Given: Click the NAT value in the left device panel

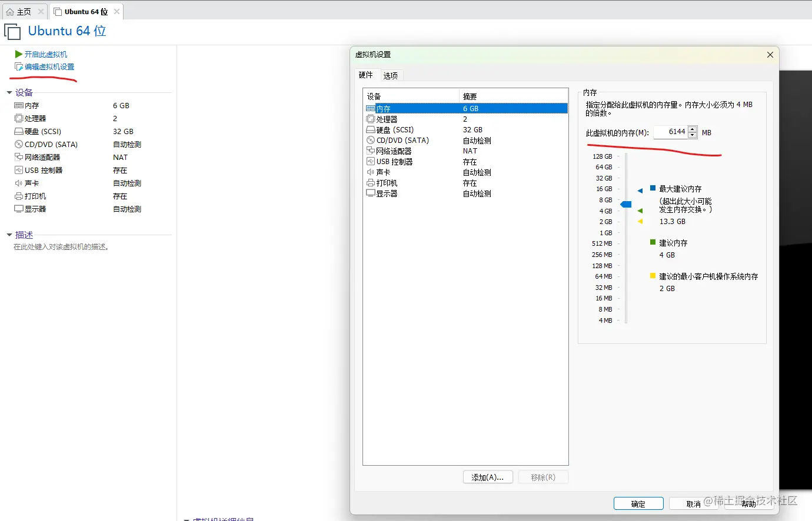Looking at the screenshot, I should coord(120,158).
